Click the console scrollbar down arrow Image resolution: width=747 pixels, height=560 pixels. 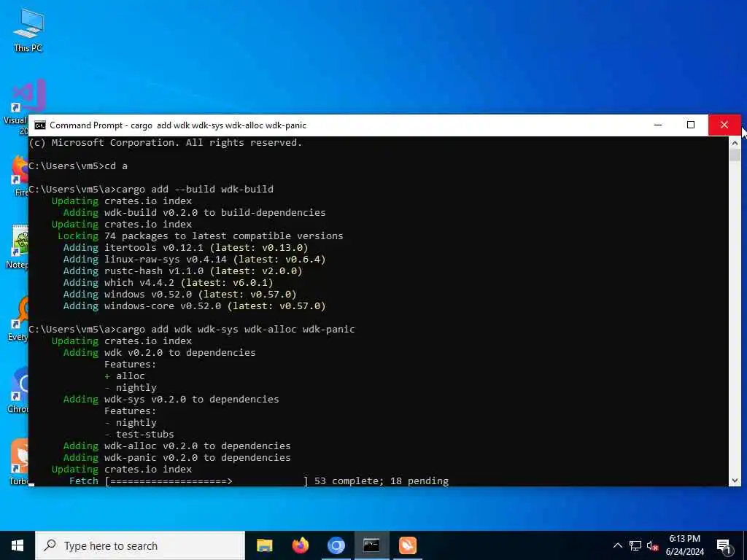pos(735,481)
